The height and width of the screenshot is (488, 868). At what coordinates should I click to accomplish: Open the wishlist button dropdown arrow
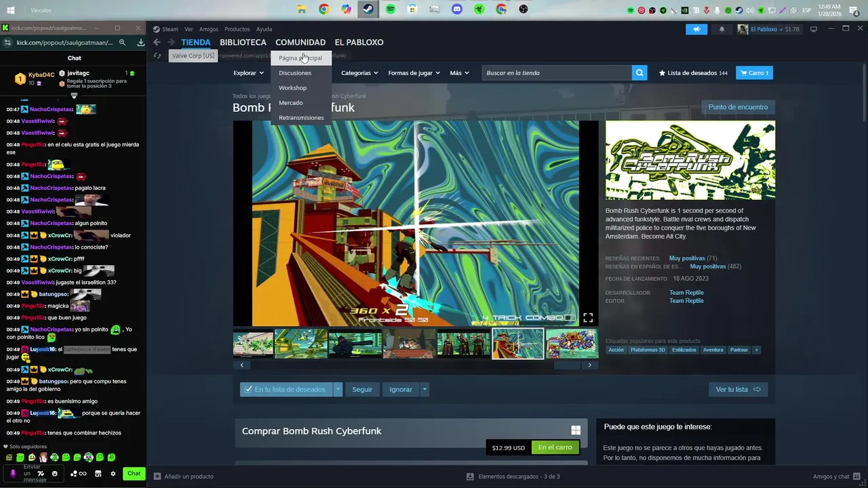point(338,389)
